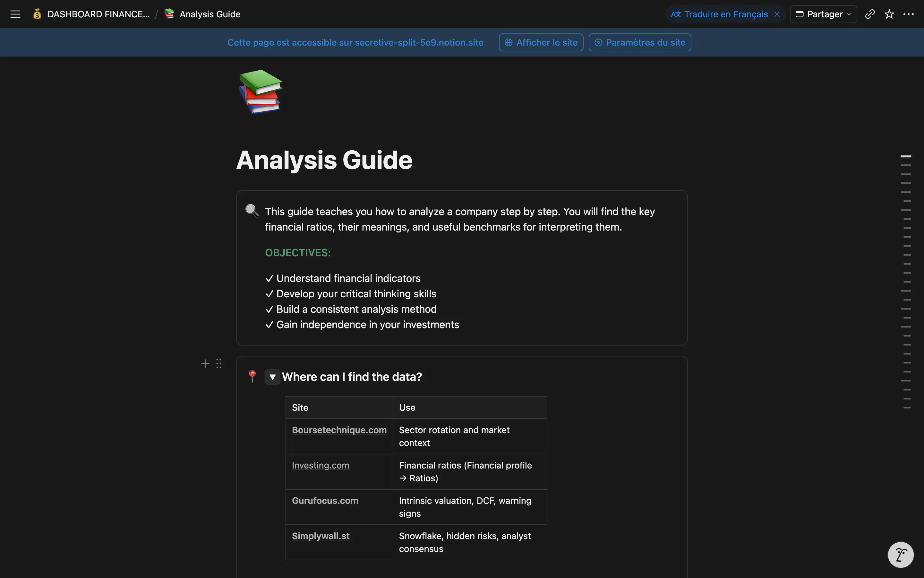
Task: Open the Gurufocus.com link
Action: 325,501
